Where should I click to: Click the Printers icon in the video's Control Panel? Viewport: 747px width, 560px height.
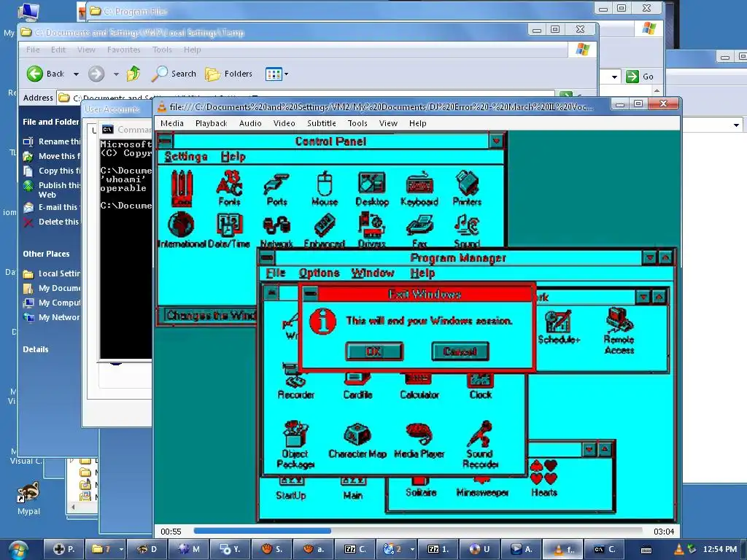click(x=467, y=189)
